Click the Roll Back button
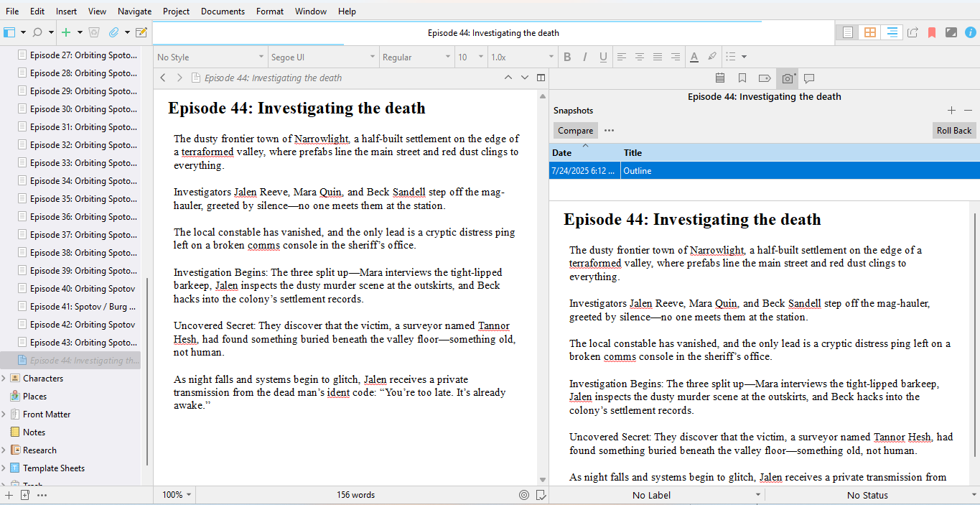The height and width of the screenshot is (505, 980). click(x=953, y=131)
